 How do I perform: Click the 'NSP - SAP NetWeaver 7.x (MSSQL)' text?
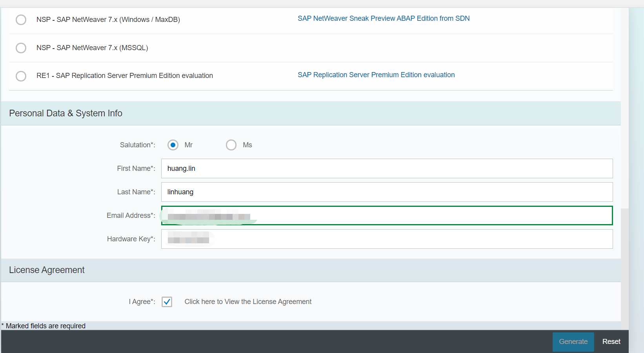click(92, 48)
